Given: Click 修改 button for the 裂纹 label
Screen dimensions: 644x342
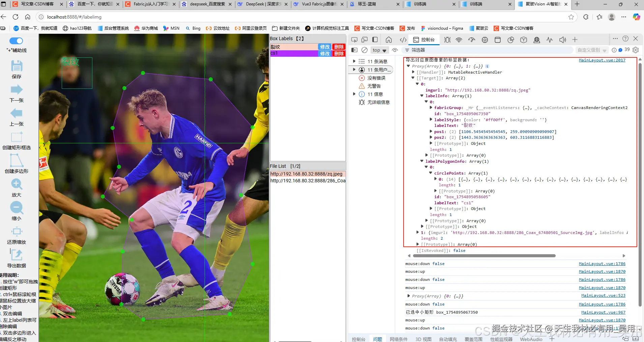Looking at the screenshot, I should point(325,47).
